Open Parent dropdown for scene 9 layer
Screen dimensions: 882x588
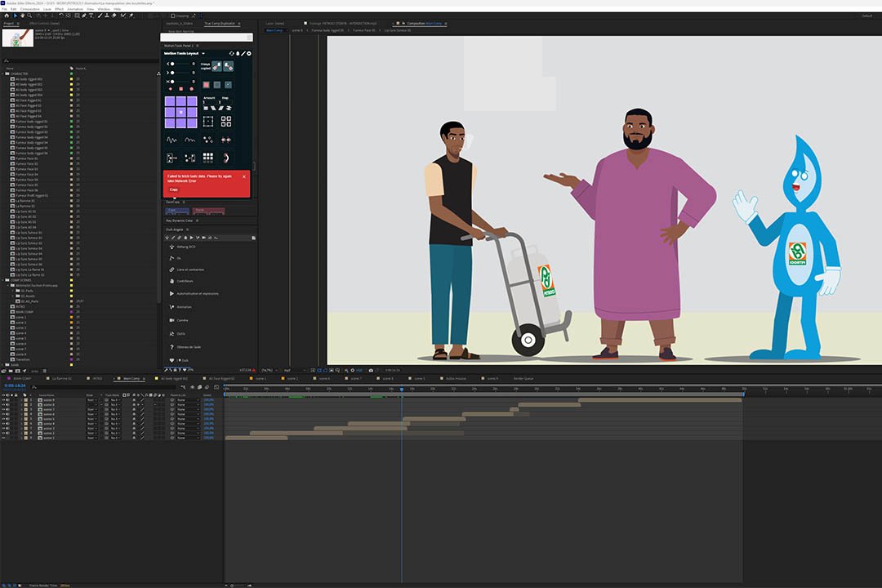[188, 399]
